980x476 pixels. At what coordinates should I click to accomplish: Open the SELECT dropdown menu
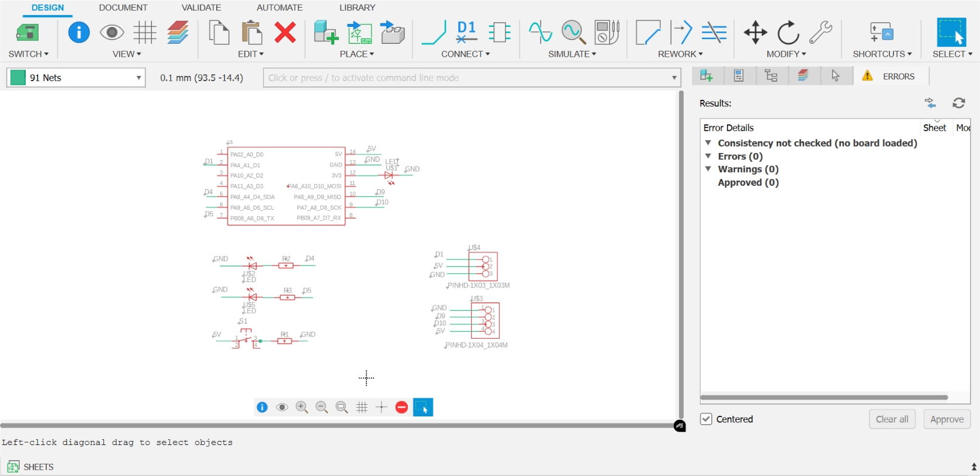coord(952,54)
